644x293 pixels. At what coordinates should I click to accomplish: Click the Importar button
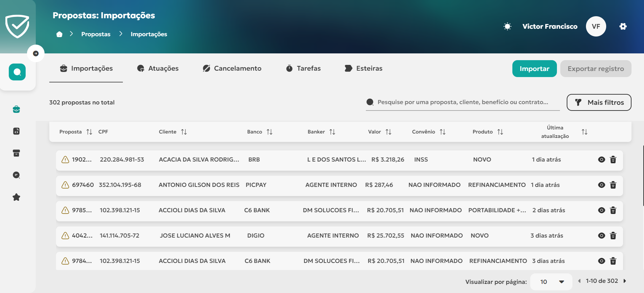pyautogui.click(x=534, y=69)
